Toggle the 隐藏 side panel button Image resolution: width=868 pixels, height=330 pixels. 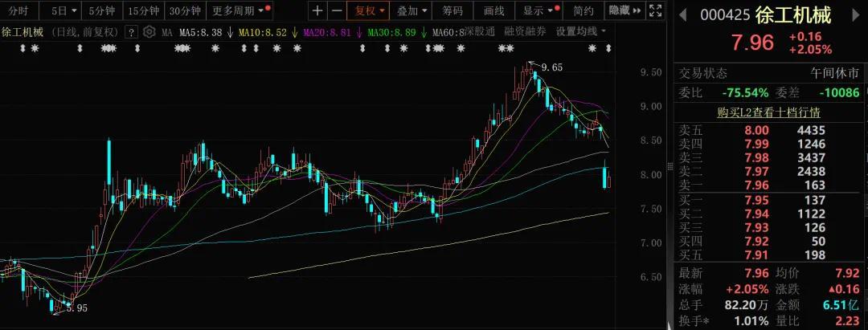coord(624,10)
